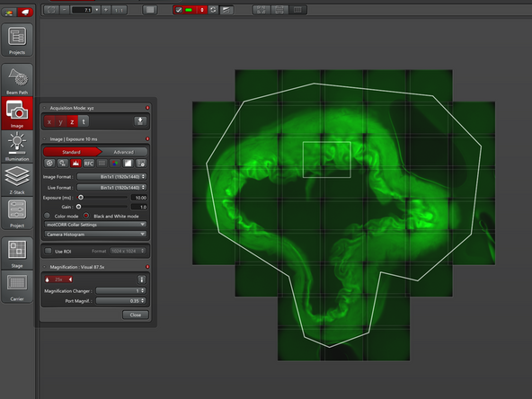Viewport: 532px width, 399px height.
Task: Click the aperture shutter icon
Action: point(49,164)
